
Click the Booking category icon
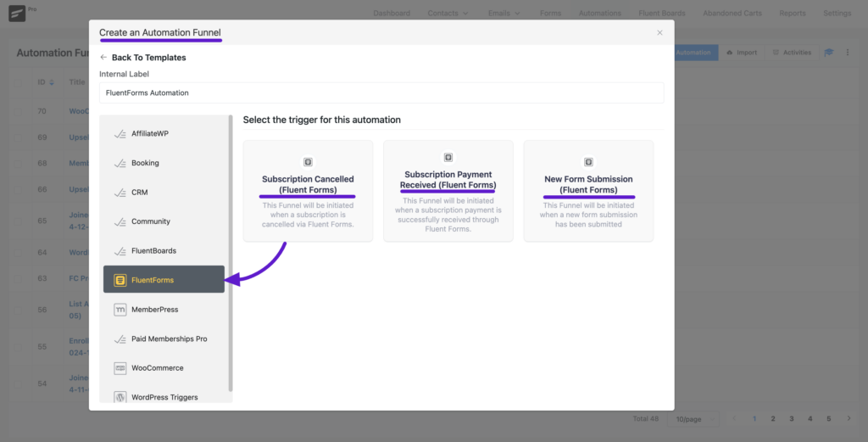coord(120,163)
